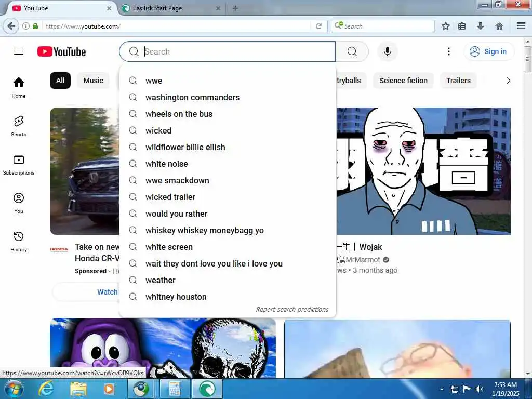Viewport: 532px width, 399px height.
Task: Open the YouTube hamburger guide menu
Action: 19,51
